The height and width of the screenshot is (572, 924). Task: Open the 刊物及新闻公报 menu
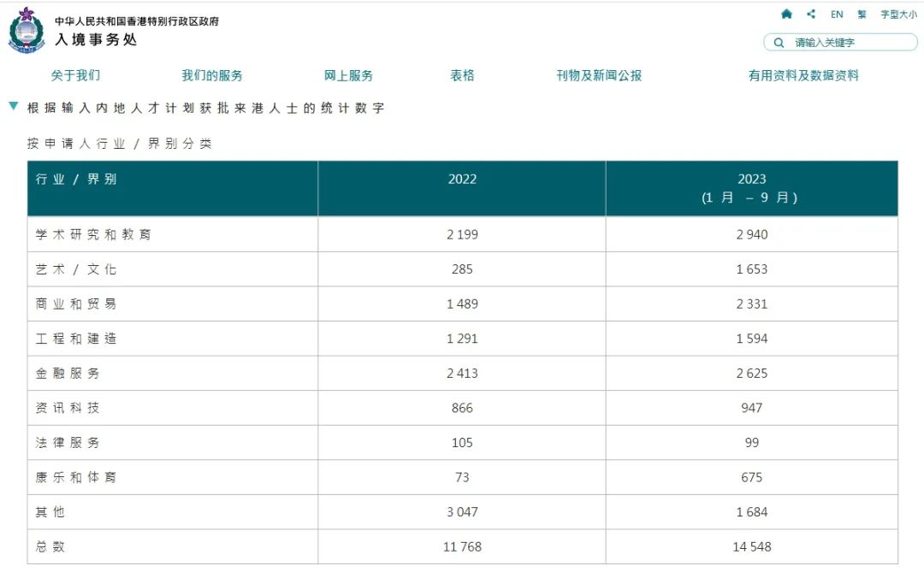599,75
